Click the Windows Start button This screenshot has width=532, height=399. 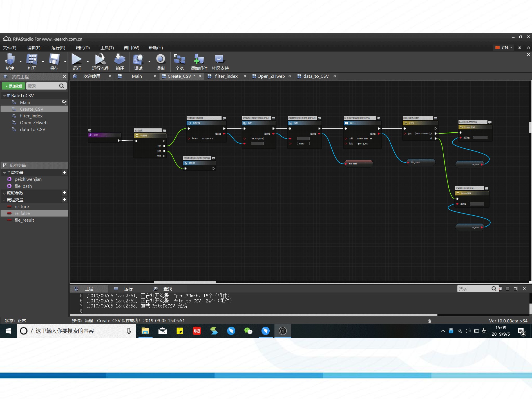[x=8, y=331]
